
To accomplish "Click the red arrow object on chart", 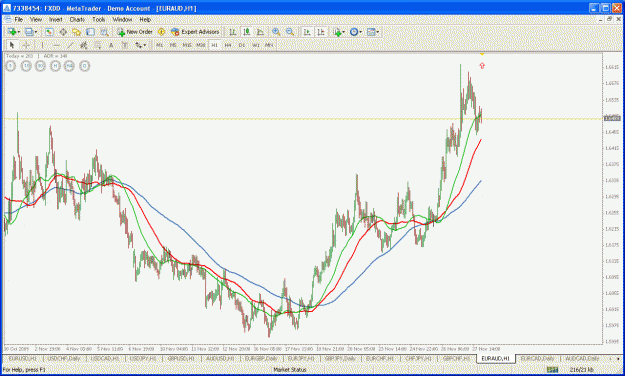I will pyautogui.click(x=482, y=65).
